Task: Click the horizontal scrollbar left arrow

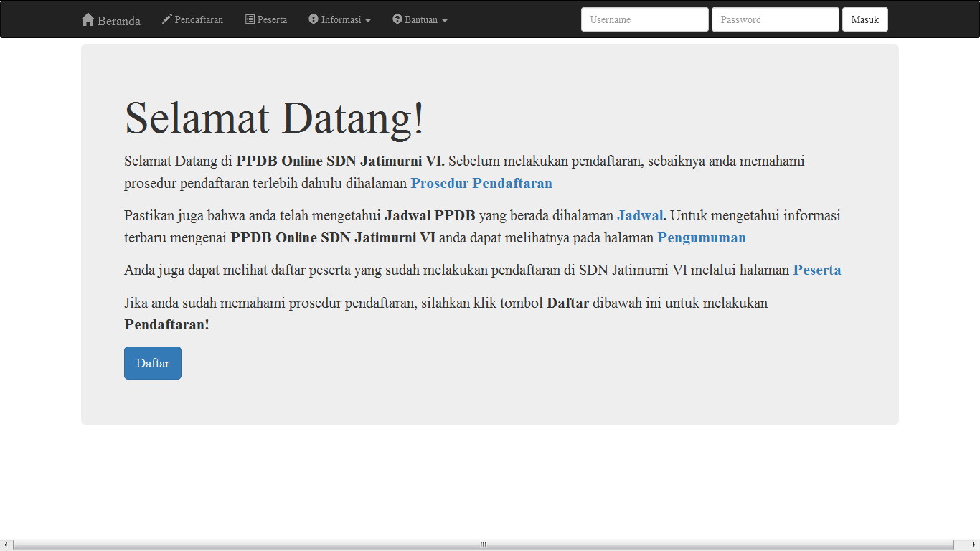Action: point(6,545)
